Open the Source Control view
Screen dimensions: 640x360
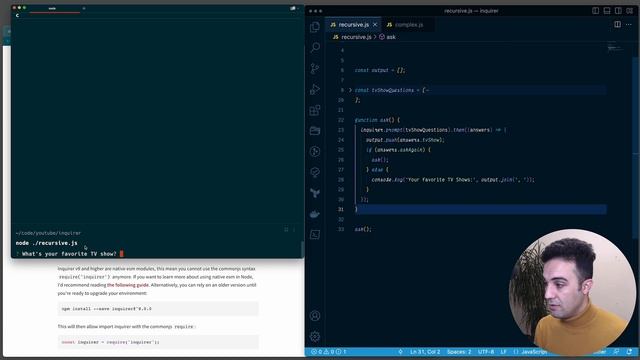315,69
